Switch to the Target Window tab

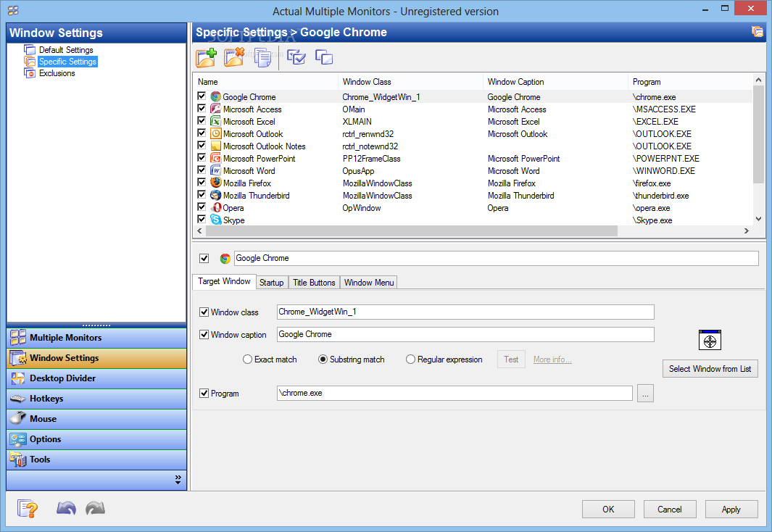(224, 281)
